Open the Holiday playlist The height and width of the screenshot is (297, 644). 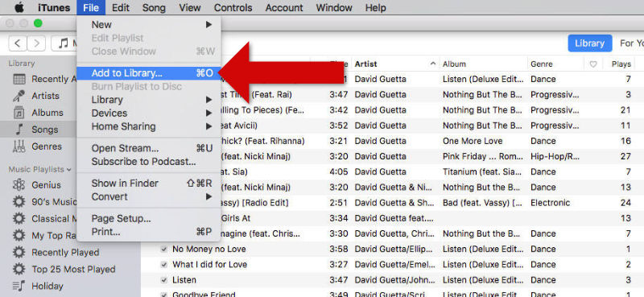[x=47, y=286]
